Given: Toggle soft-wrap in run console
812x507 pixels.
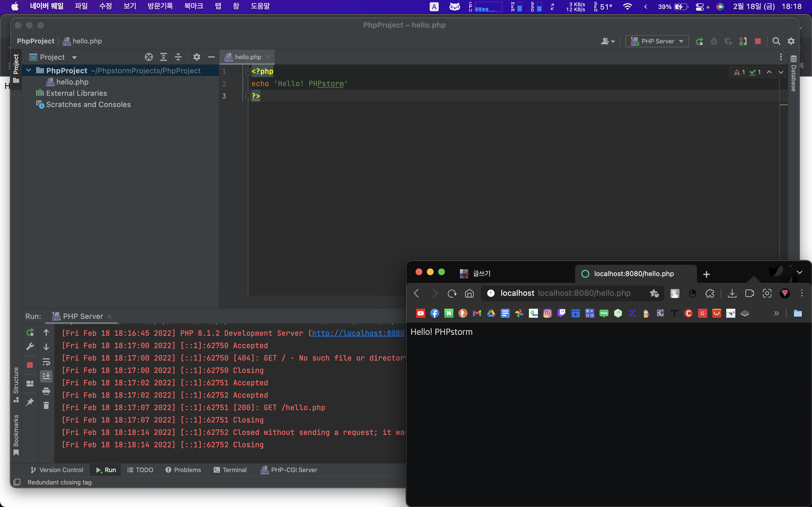Looking at the screenshot, I should [x=46, y=362].
